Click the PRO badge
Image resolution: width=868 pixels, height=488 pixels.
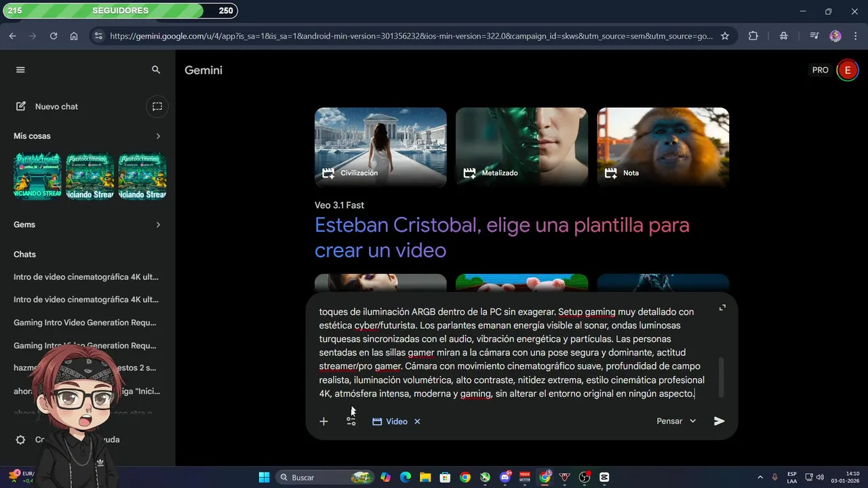[x=821, y=70]
